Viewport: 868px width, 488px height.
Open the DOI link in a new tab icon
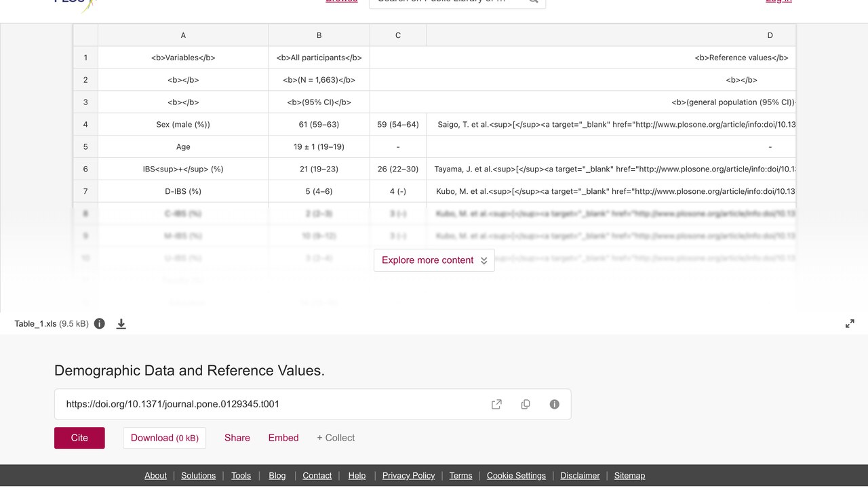(496, 404)
